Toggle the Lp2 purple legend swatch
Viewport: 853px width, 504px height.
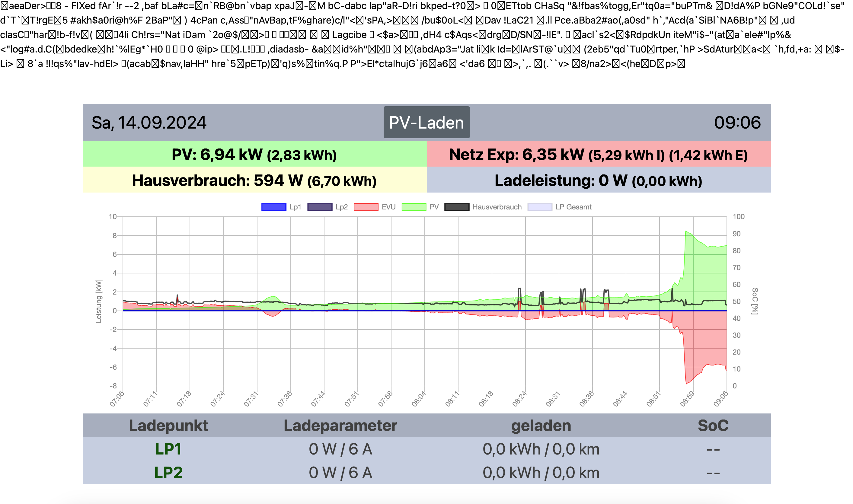click(320, 207)
